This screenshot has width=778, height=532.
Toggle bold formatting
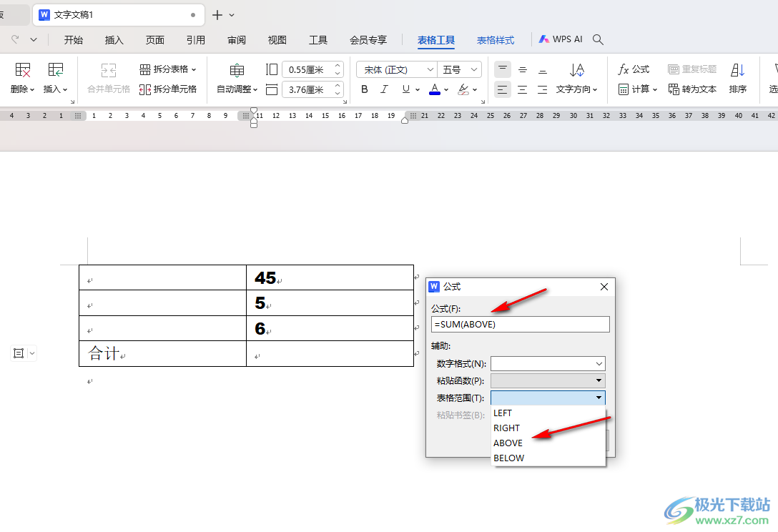point(365,89)
